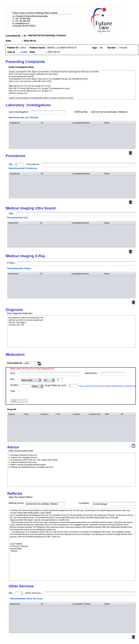
Task: Click the Lab Investigation input field
Action: tap(48, 113)
